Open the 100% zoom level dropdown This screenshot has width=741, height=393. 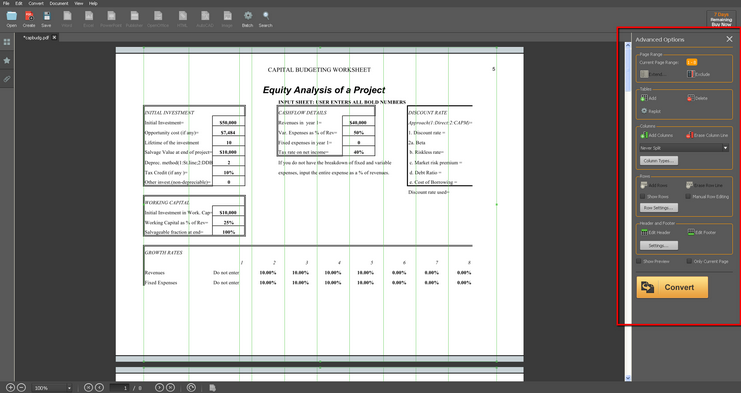tap(52, 388)
